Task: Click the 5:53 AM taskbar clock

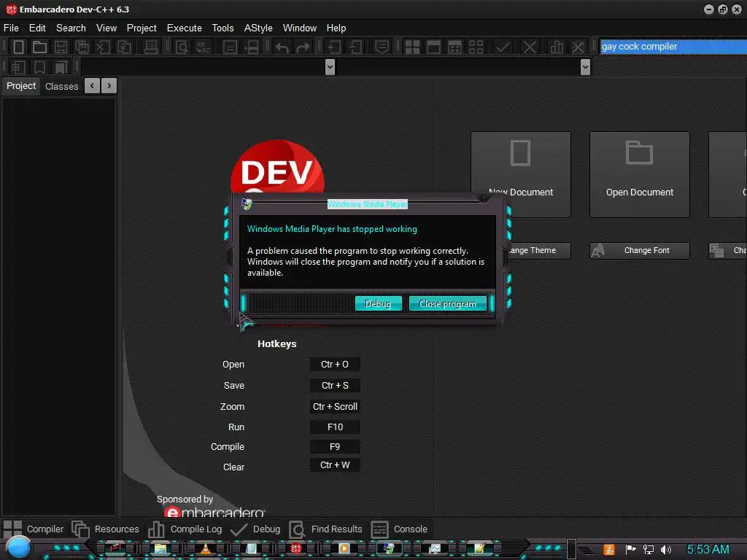Action: 708,550
